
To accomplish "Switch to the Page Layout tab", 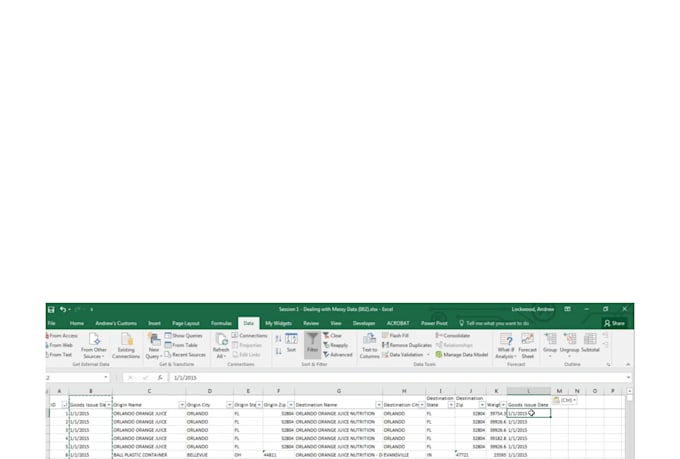I will (186, 323).
